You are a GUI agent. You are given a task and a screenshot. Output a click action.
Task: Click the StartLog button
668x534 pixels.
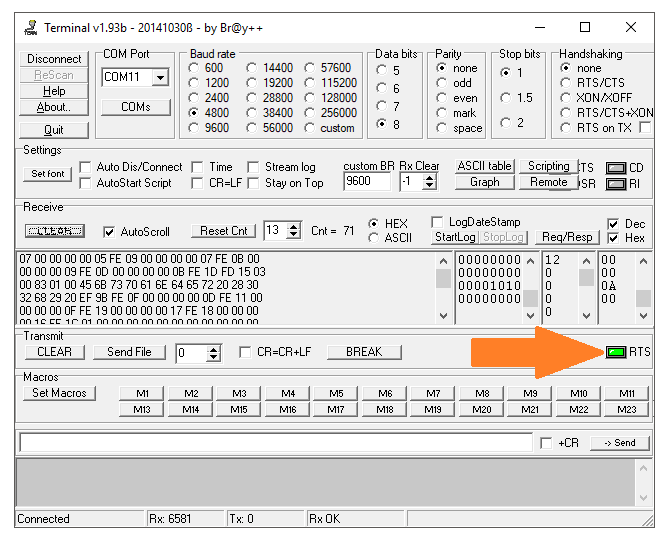pos(455,237)
